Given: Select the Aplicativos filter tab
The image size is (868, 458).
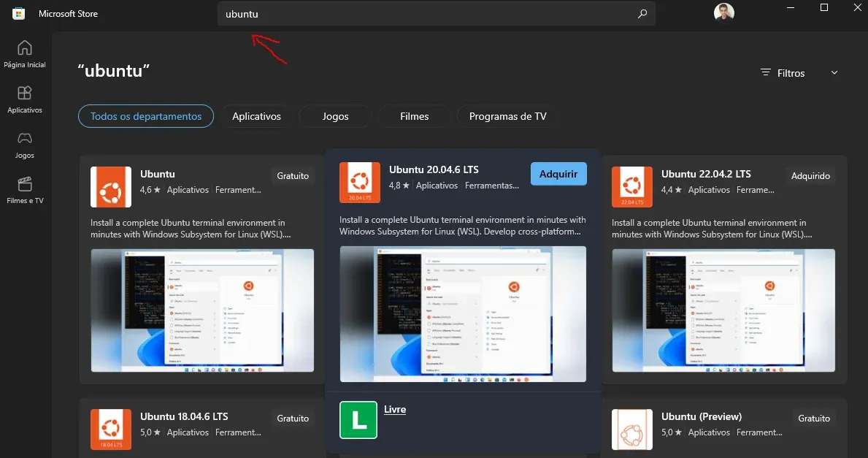Looking at the screenshot, I should coord(256,116).
